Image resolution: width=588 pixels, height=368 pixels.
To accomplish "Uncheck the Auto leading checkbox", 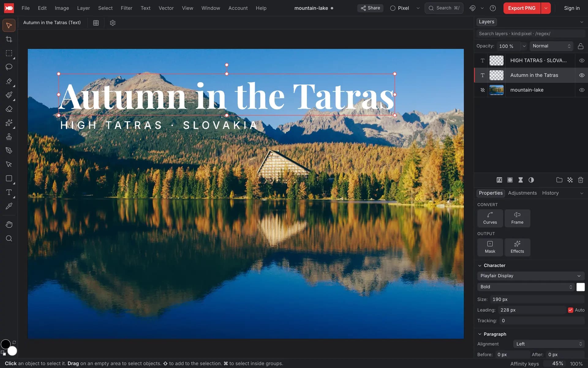I will (570, 310).
